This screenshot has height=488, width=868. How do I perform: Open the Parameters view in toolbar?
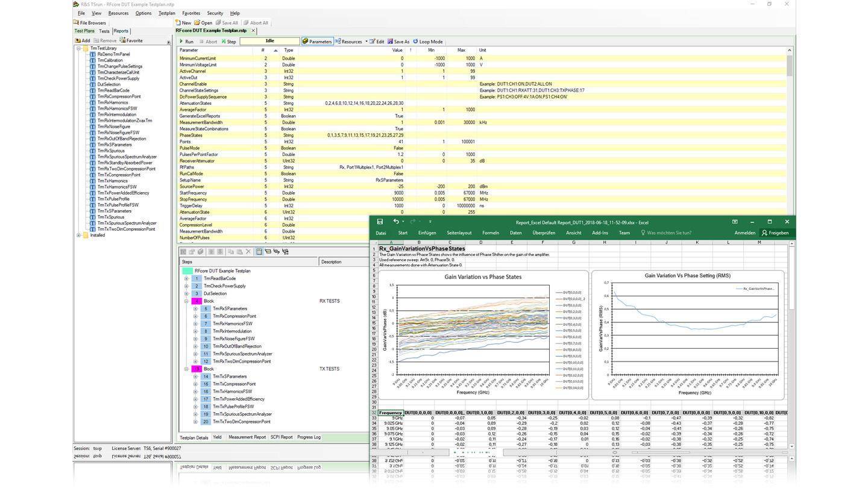click(x=317, y=42)
